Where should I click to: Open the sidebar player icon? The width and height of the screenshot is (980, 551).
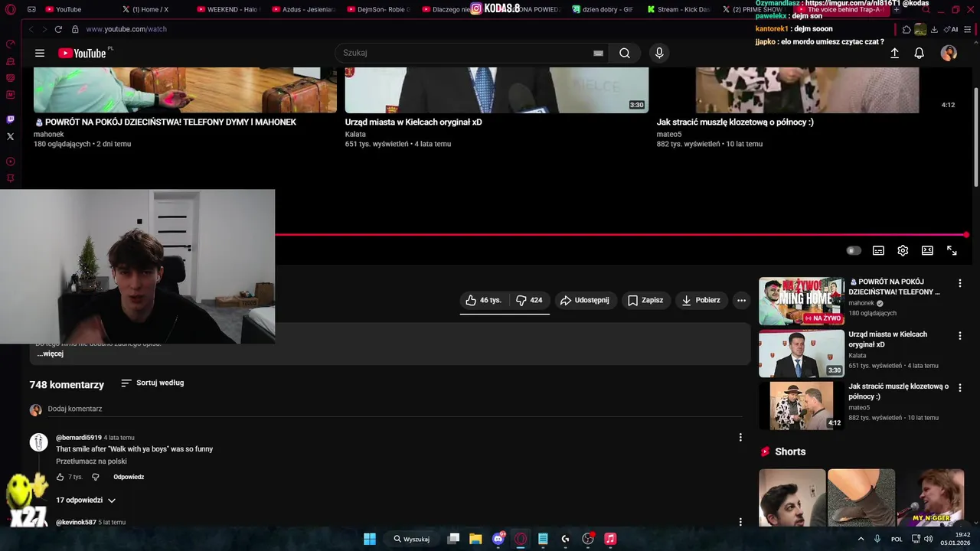pyautogui.click(x=10, y=161)
